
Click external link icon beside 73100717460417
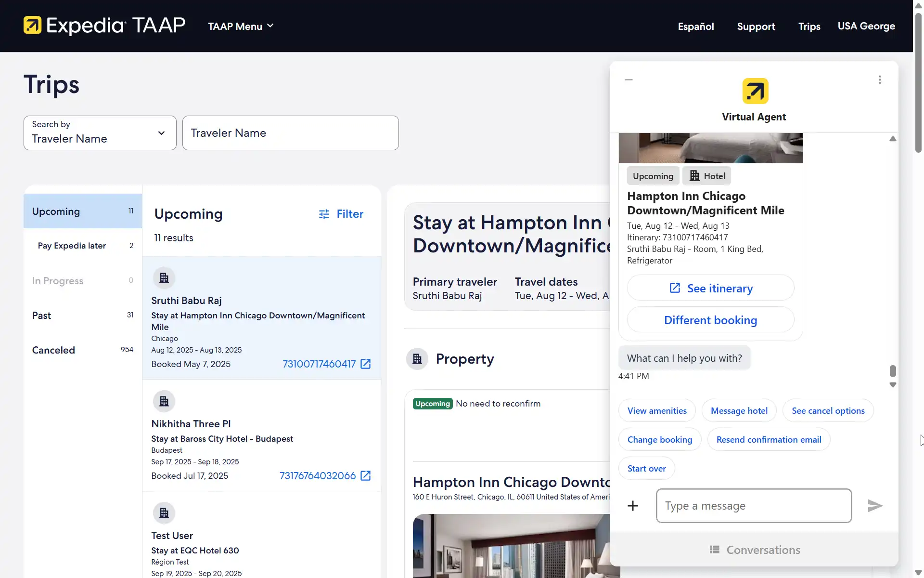click(366, 364)
